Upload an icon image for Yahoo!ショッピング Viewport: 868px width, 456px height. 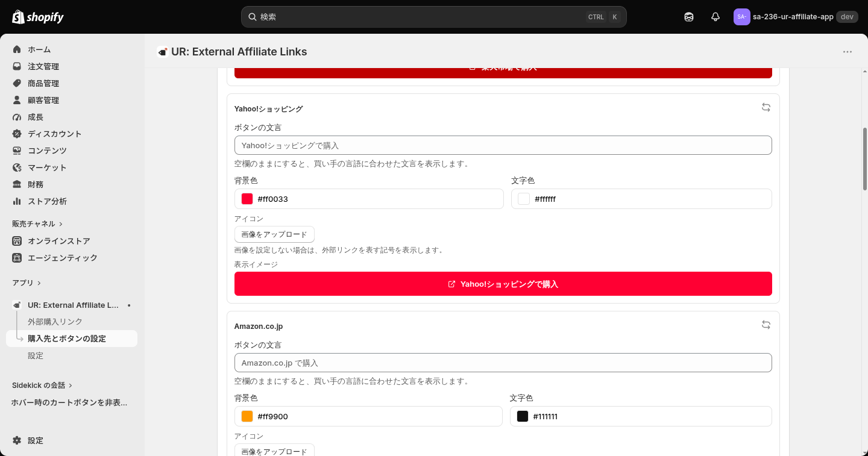pos(274,234)
